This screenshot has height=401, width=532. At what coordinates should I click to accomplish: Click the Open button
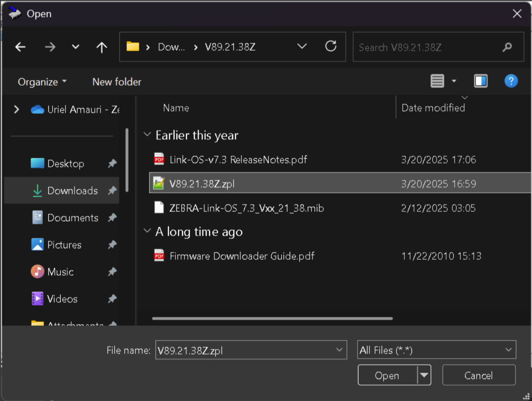pos(387,375)
